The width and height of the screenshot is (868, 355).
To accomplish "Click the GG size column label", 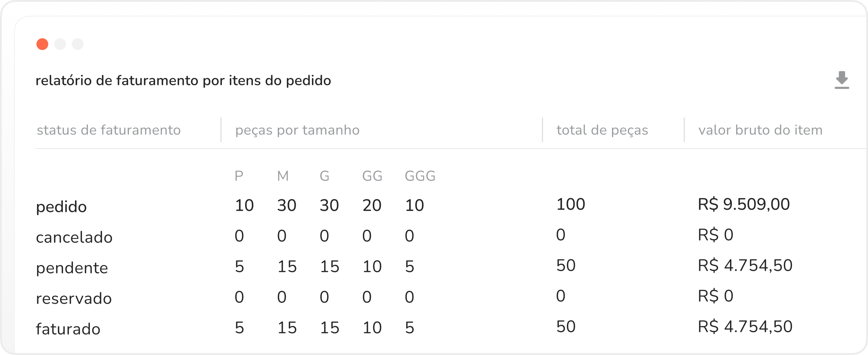I will click(372, 176).
